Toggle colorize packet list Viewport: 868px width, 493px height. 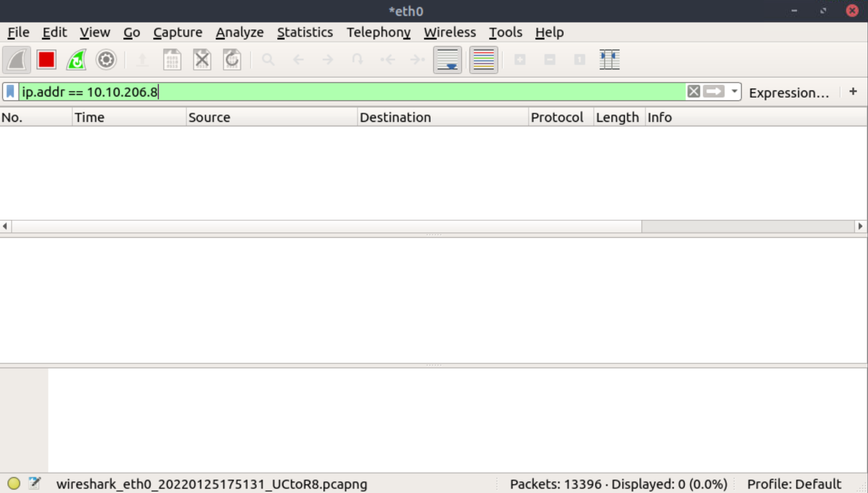(x=483, y=59)
